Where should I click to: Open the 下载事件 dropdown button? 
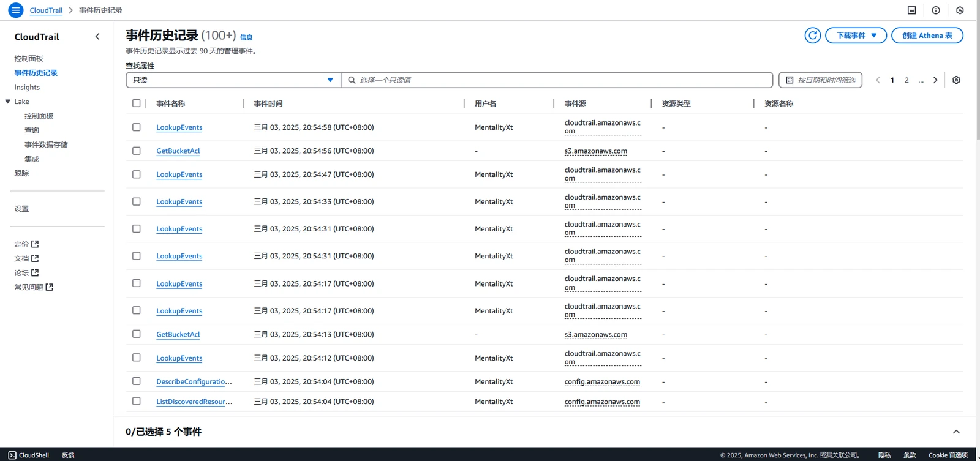coord(856,36)
